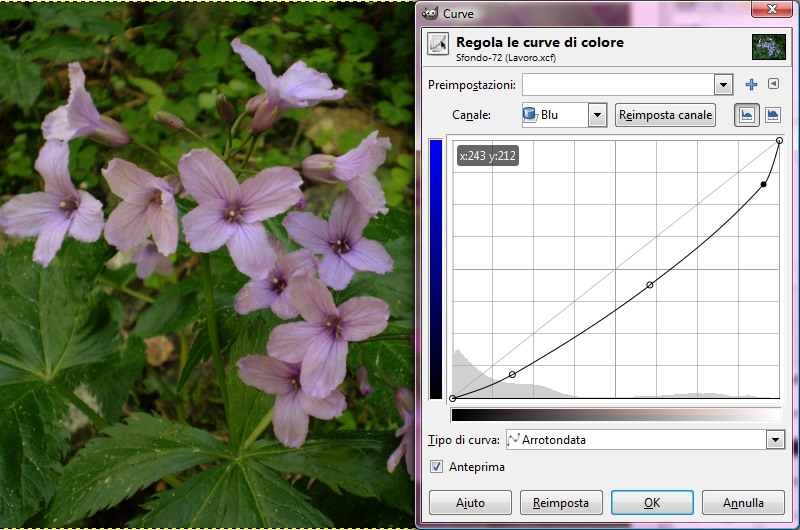Click the GIMP icon in Curve title bar
The width and height of the screenshot is (800, 530).
tap(430, 13)
